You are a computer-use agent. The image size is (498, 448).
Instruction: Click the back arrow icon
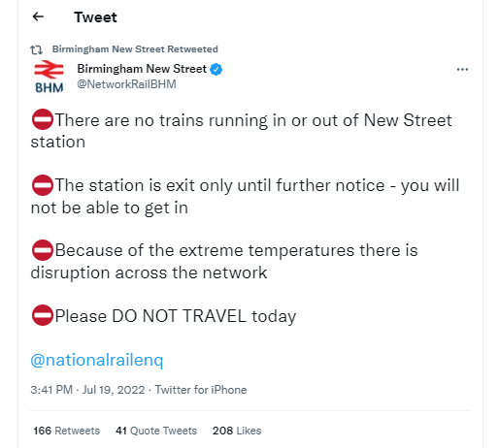point(38,16)
